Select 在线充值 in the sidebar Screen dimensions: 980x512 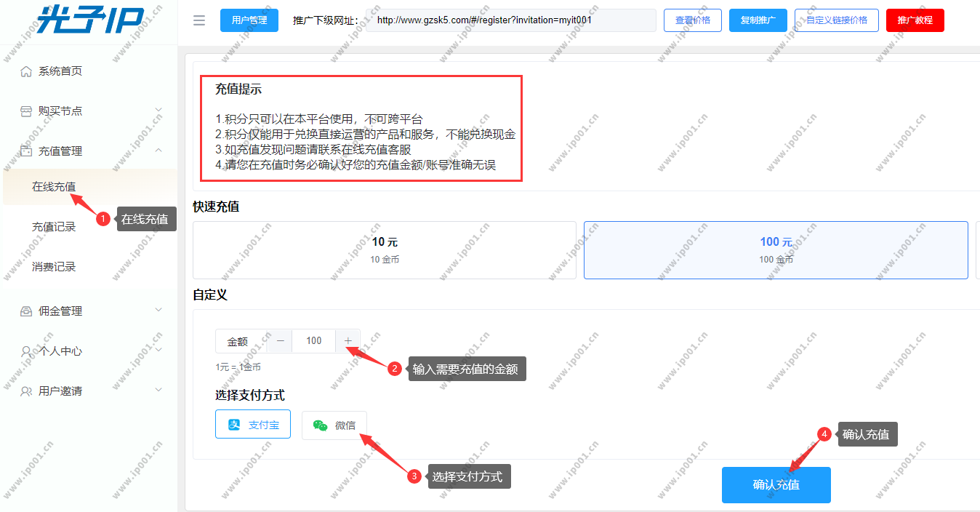(x=54, y=187)
